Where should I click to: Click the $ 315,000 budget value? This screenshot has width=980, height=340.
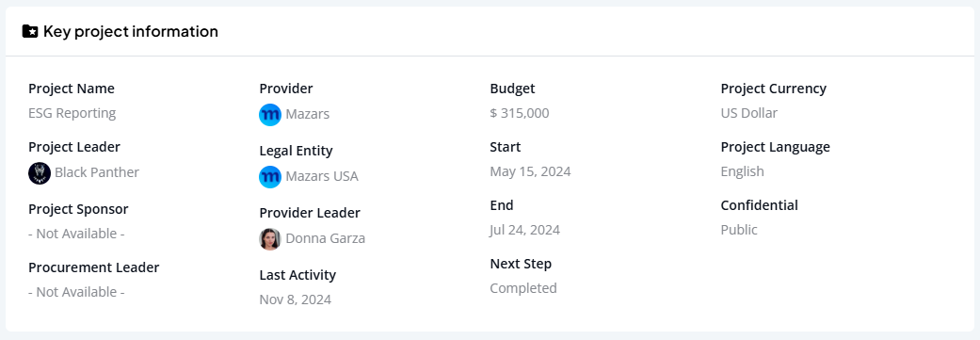[x=520, y=114]
